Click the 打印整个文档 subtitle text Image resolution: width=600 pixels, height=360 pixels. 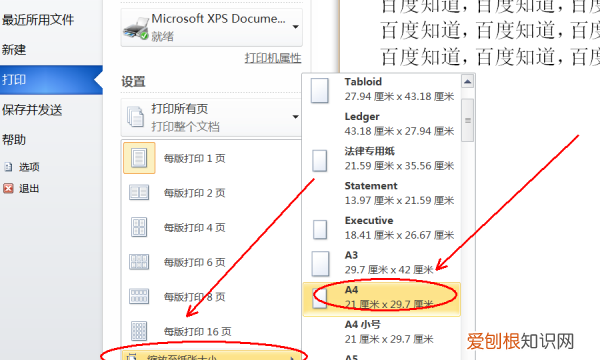(185, 127)
